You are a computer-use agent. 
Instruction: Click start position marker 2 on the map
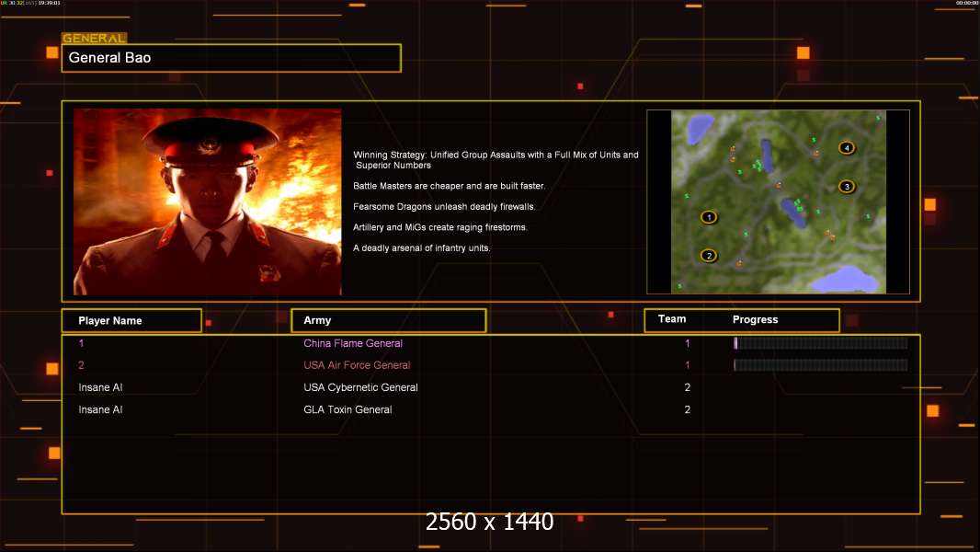[x=709, y=256]
